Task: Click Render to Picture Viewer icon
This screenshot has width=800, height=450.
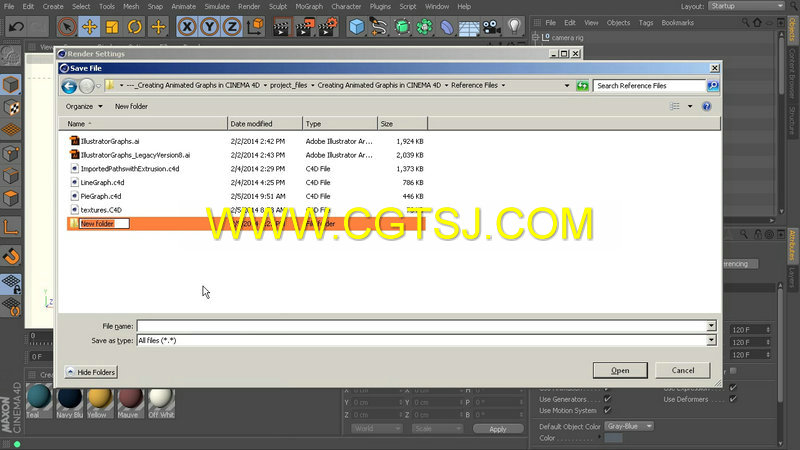Action: pyautogui.click(x=304, y=27)
